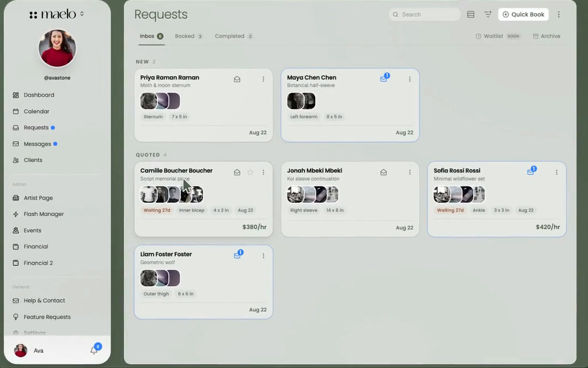588x368 pixels.
Task: Click reference images on Maya Chen card
Action: coord(301,101)
